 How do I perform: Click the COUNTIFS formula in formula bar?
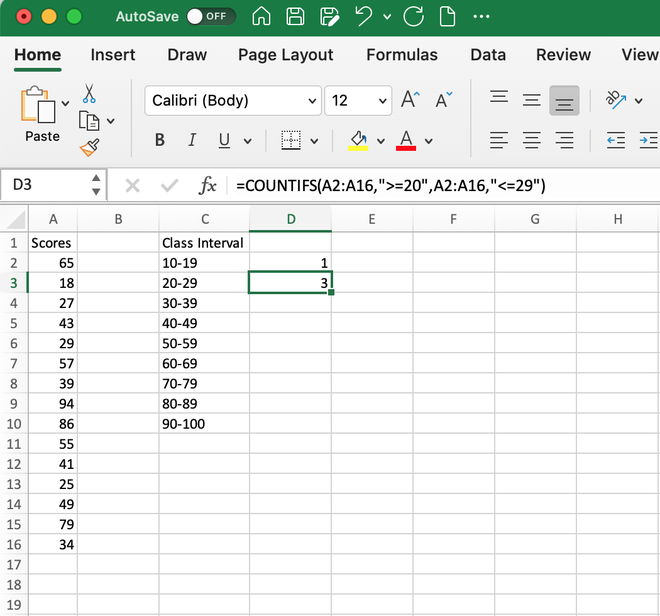[x=391, y=186]
